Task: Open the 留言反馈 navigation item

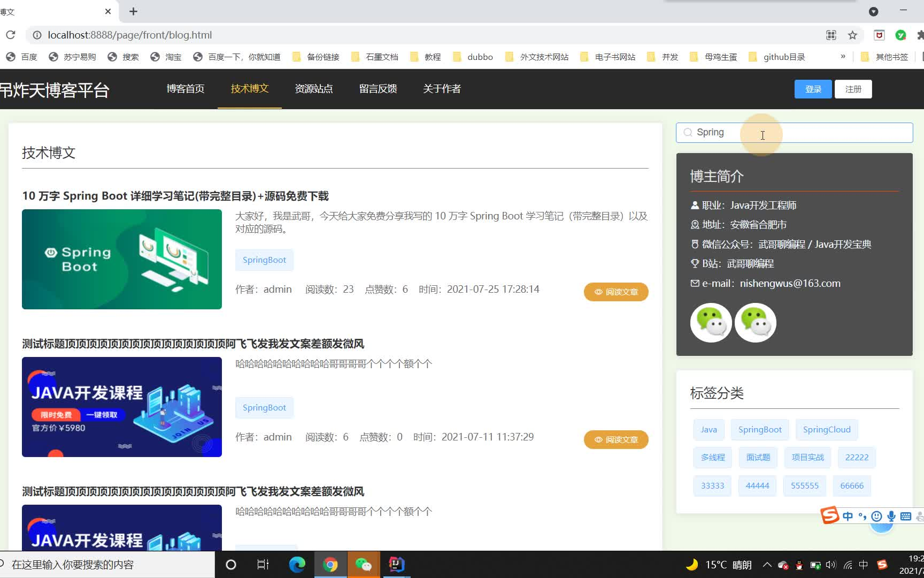Action: tap(378, 89)
